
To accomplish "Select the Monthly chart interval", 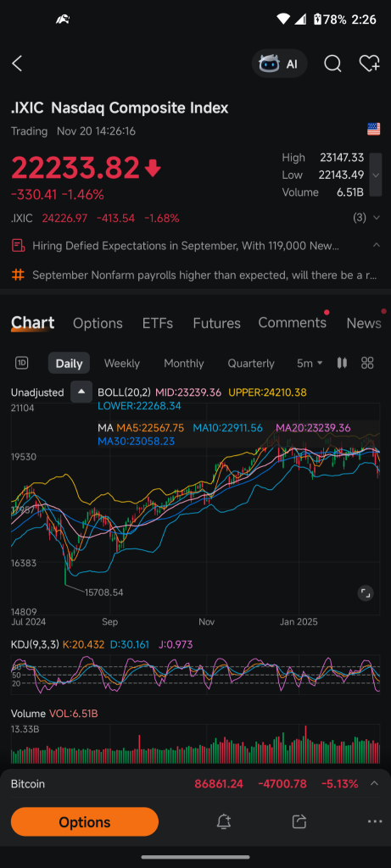I will click(184, 364).
